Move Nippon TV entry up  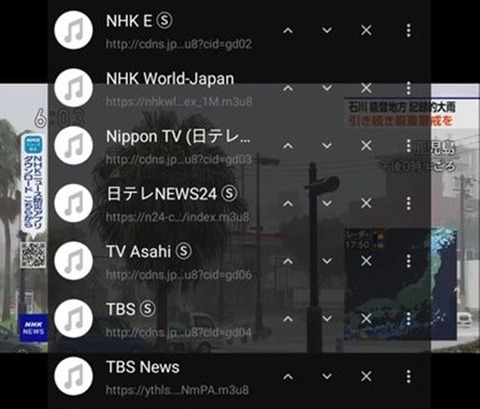288,146
